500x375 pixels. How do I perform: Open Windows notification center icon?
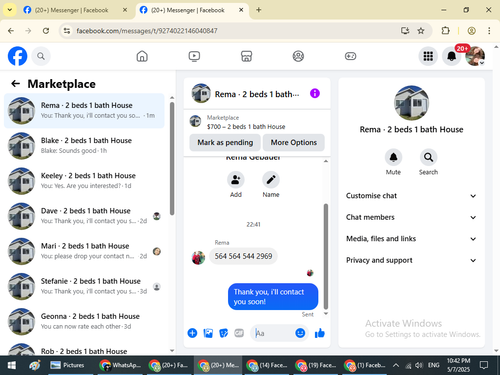click(483, 365)
